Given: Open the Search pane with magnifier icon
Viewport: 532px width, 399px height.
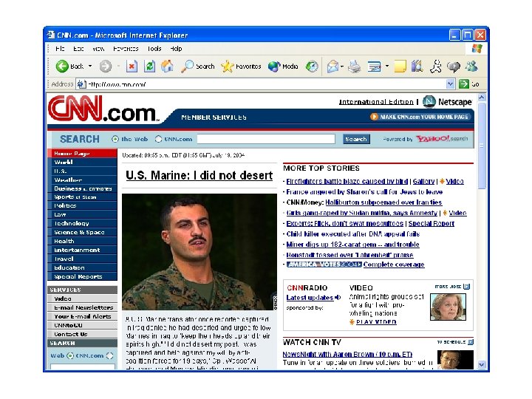Looking at the screenshot, I should click(187, 66).
